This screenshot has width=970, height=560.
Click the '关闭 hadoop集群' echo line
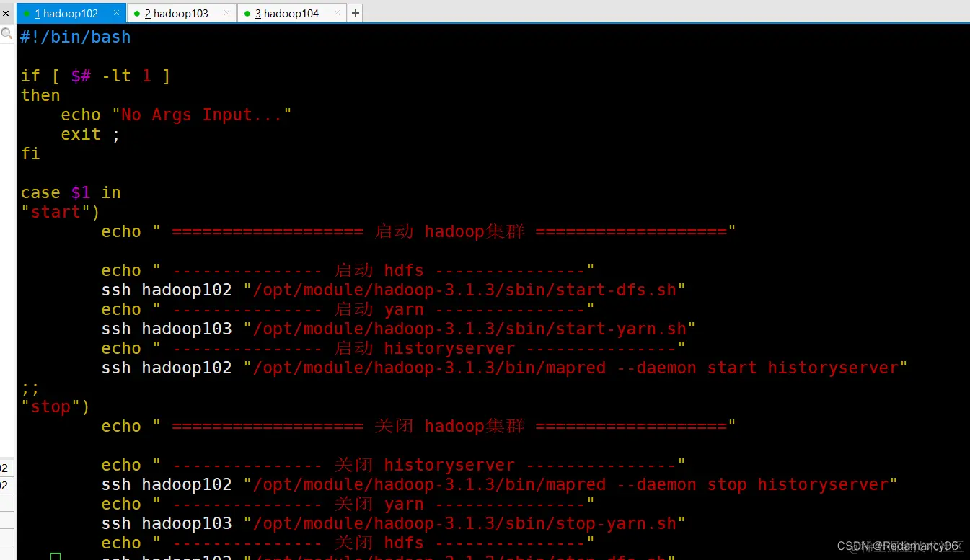[418, 426]
